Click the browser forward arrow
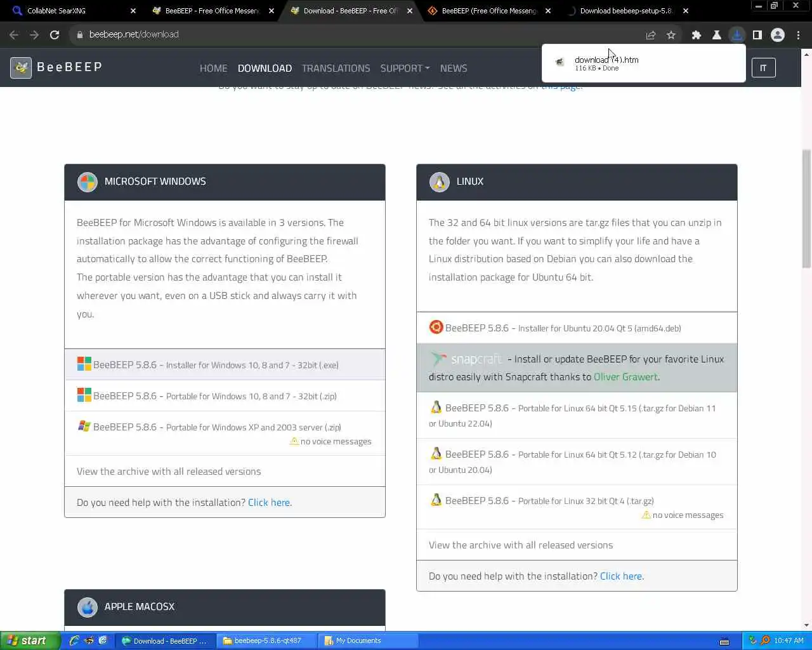 pyautogui.click(x=34, y=35)
